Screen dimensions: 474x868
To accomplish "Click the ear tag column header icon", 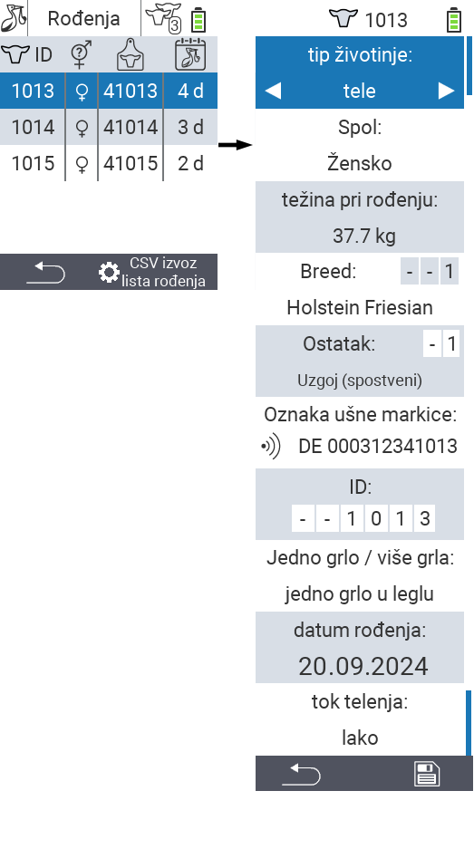I will click(x=131, y=54).
